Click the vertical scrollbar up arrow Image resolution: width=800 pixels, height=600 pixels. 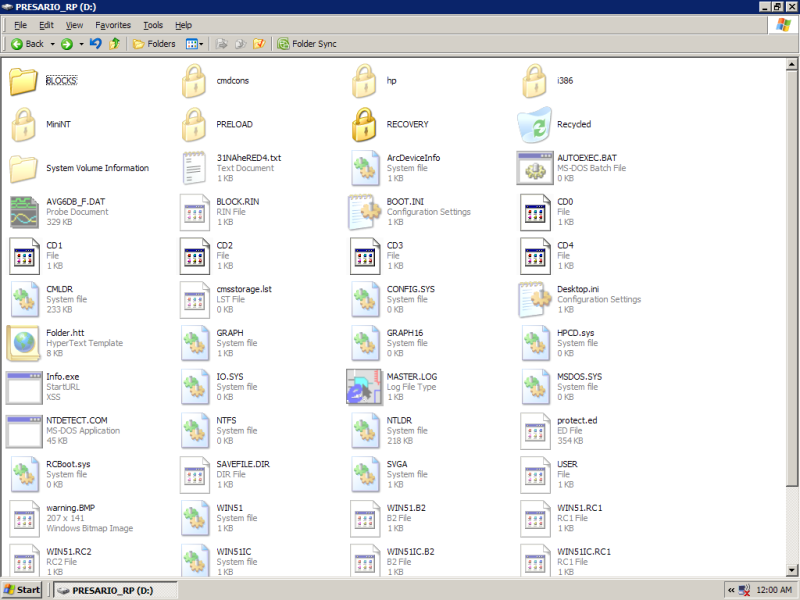point(791,64)
